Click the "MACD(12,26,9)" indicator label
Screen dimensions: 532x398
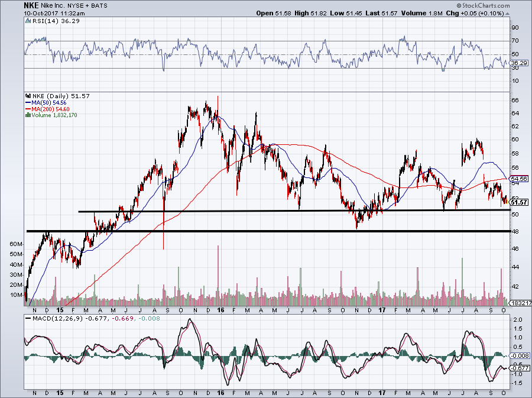(58, 319)
